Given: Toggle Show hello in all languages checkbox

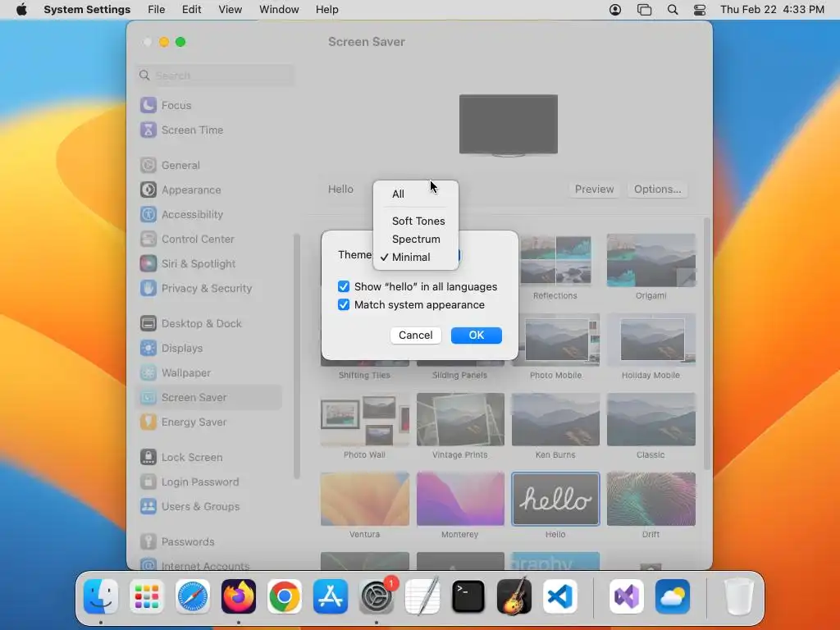Looking at the screenshot, I should 344,286.
